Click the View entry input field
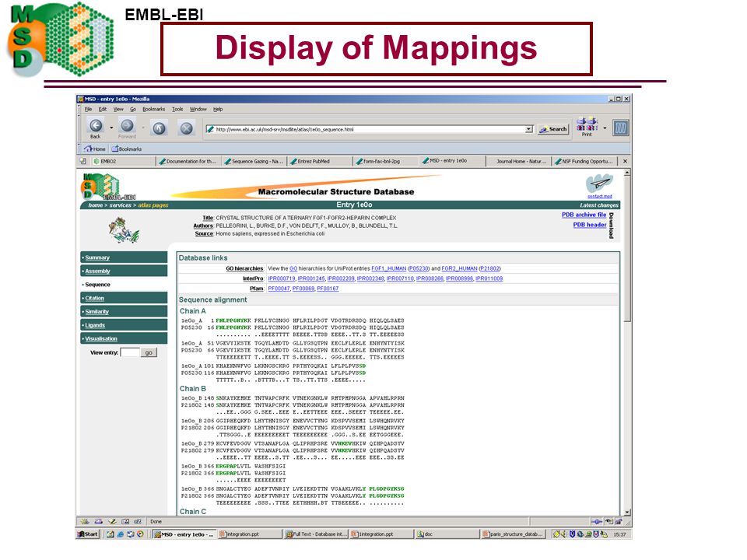Image resolution: width=747 pixels, height=560 pixels. [130, 352]
